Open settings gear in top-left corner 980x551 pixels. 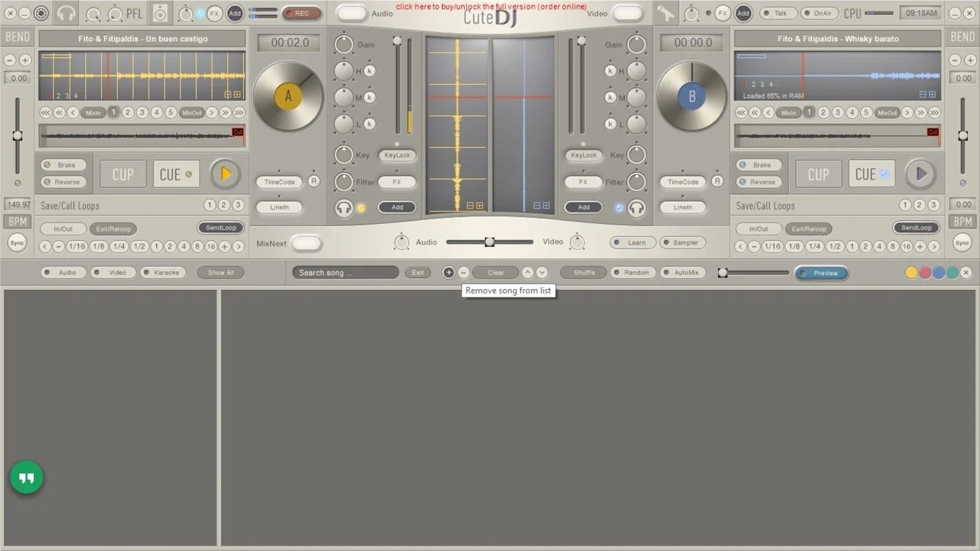pos(41,13)
